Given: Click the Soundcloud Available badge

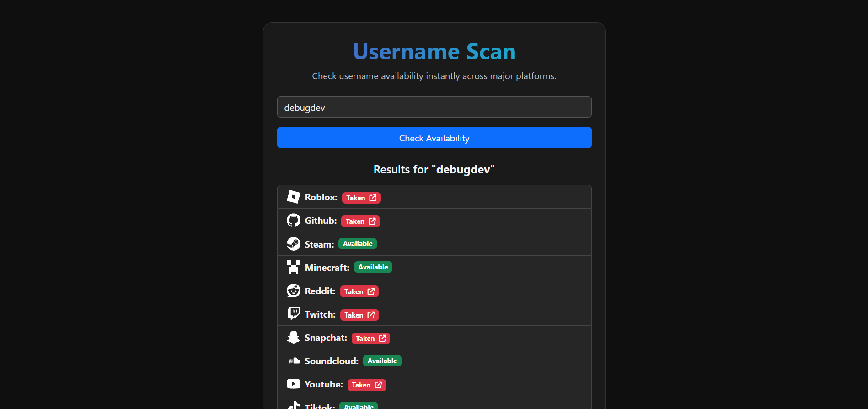Looking at the screenshot, I should tap(382, 361).
